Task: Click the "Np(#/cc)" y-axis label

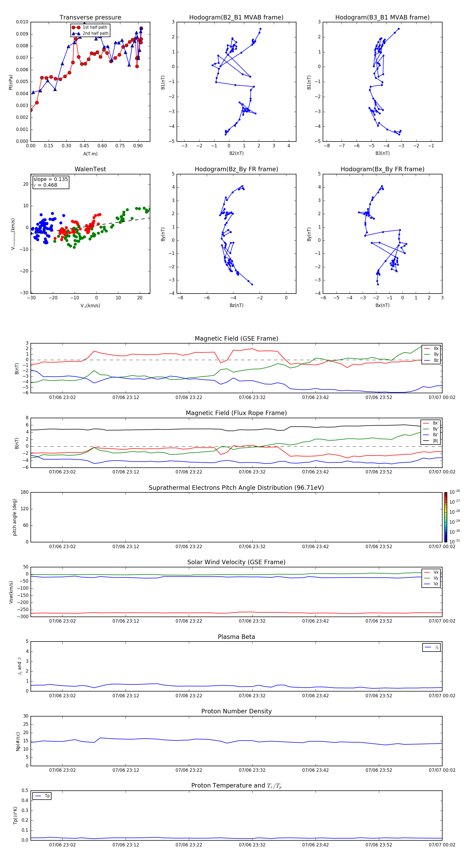Action: click(x=18, y=741)
